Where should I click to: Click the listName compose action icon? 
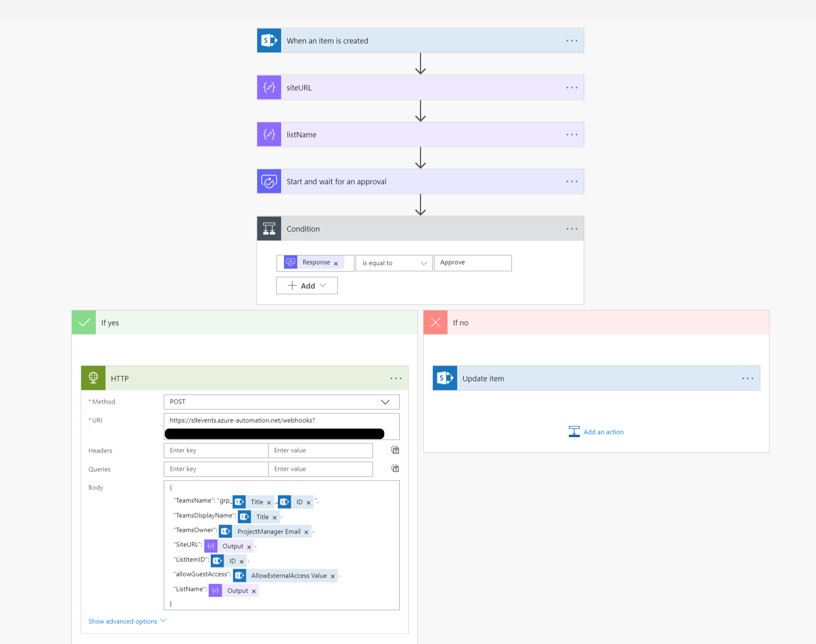269,134
